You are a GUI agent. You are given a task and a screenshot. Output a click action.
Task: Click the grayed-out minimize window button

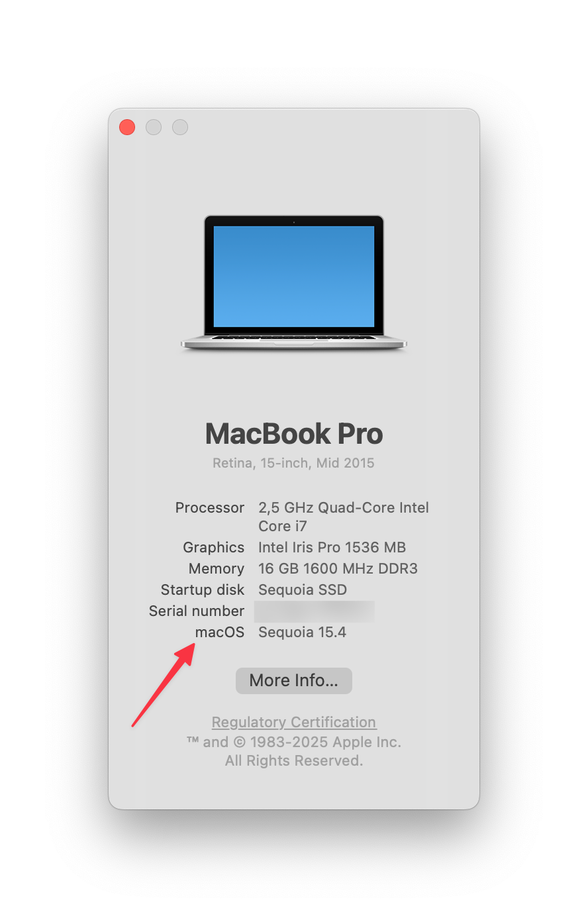point(154,127)
